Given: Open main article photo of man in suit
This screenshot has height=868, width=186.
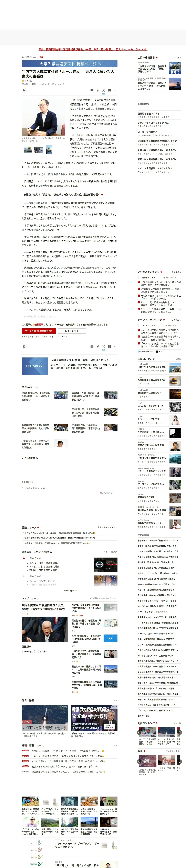Looking at the screenshot, I should tap(44, 117).
